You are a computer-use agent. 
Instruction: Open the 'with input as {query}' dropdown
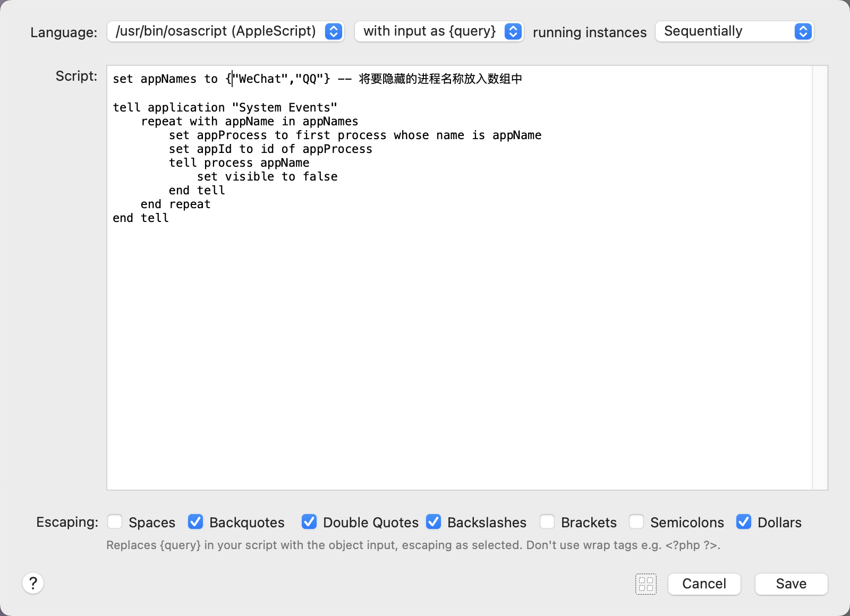pos(439,31)
